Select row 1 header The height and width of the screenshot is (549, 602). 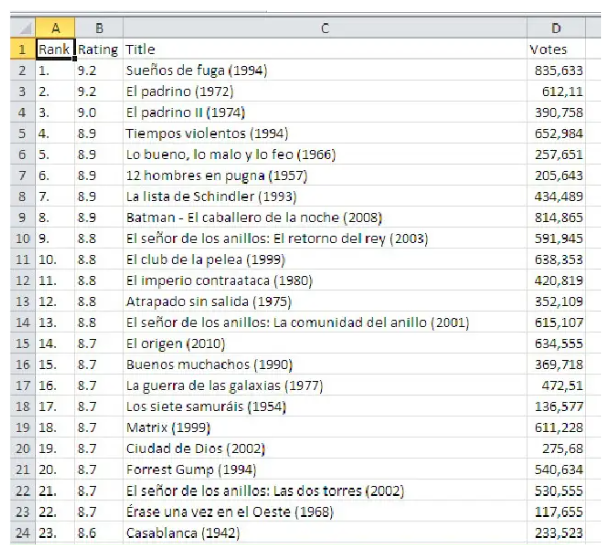[21, 49]
